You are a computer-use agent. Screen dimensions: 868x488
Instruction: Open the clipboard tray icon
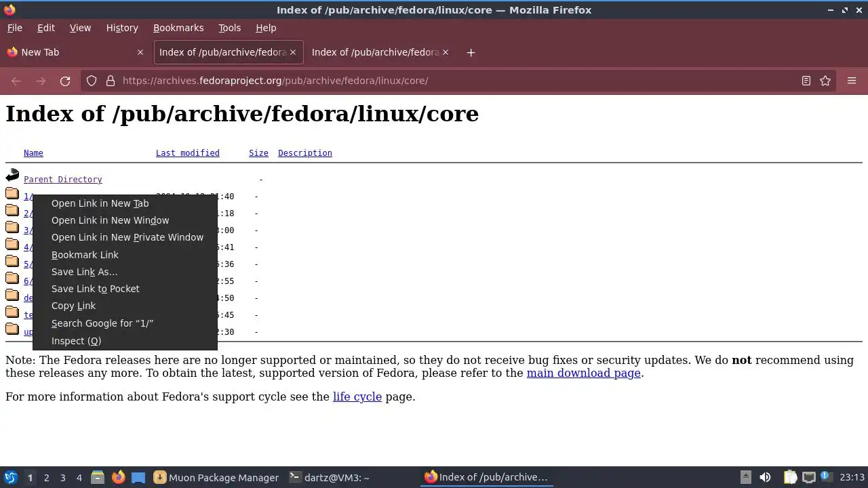click(x=790, y=477)
